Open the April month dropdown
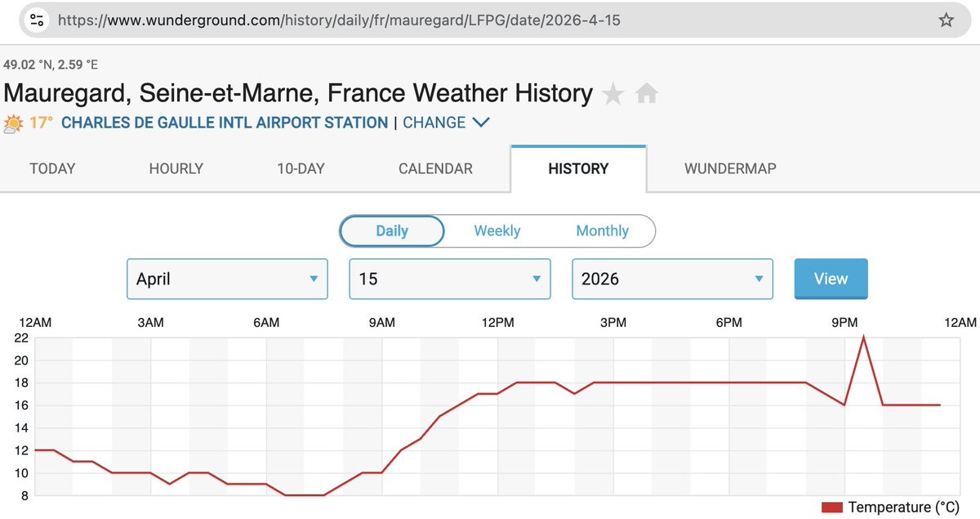980x519 pixels. (x=227, y=279)
